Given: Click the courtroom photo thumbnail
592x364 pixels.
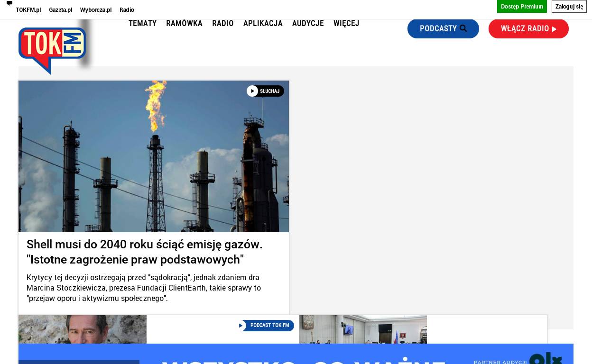Looking at the screenshot, I should (363, 329).
